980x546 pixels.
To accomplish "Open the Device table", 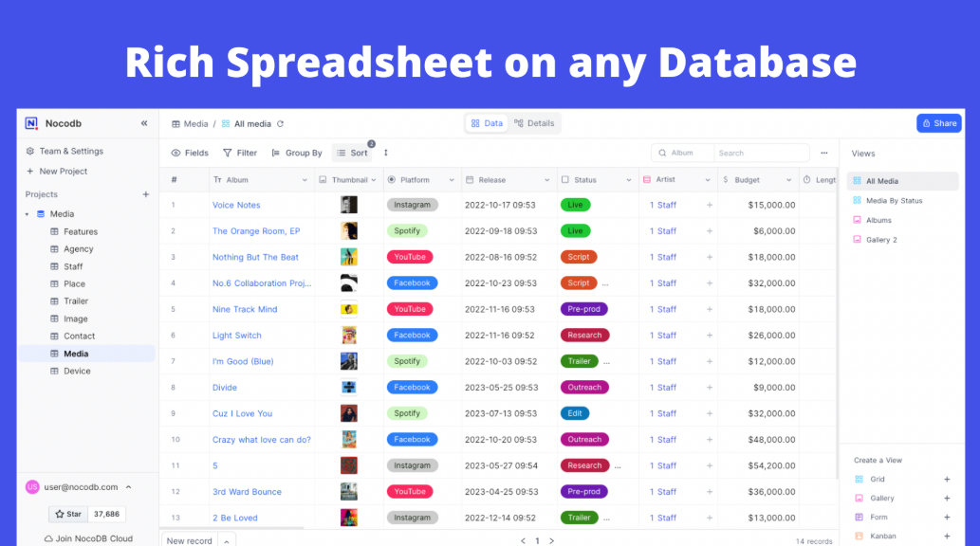I will [77, 371].
